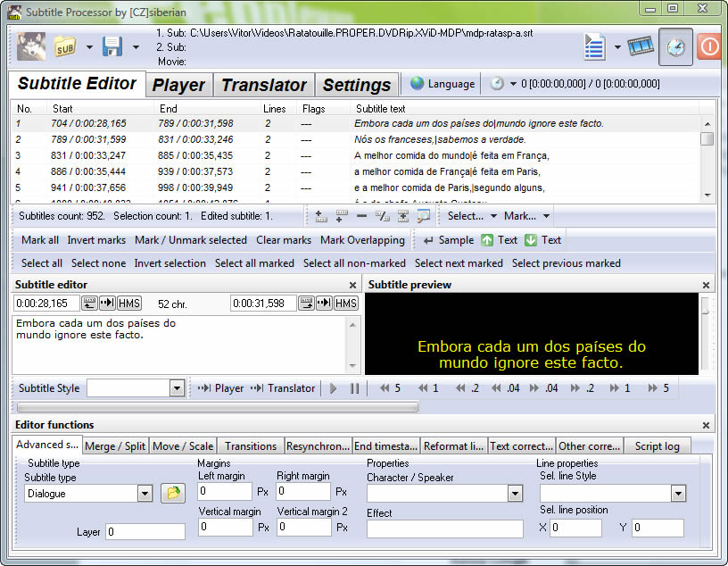Click the Left margin input field
Screen dimensions: 728x566
pyautogui.click(x=227, y=492)
